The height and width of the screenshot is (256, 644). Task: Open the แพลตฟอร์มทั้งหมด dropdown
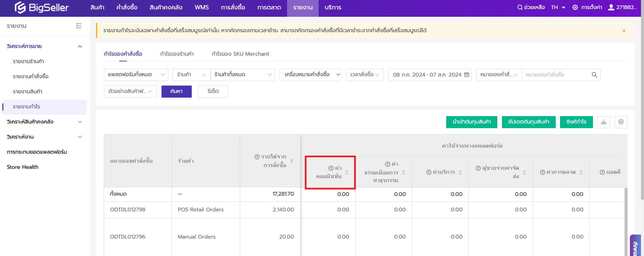click(136, 74)
